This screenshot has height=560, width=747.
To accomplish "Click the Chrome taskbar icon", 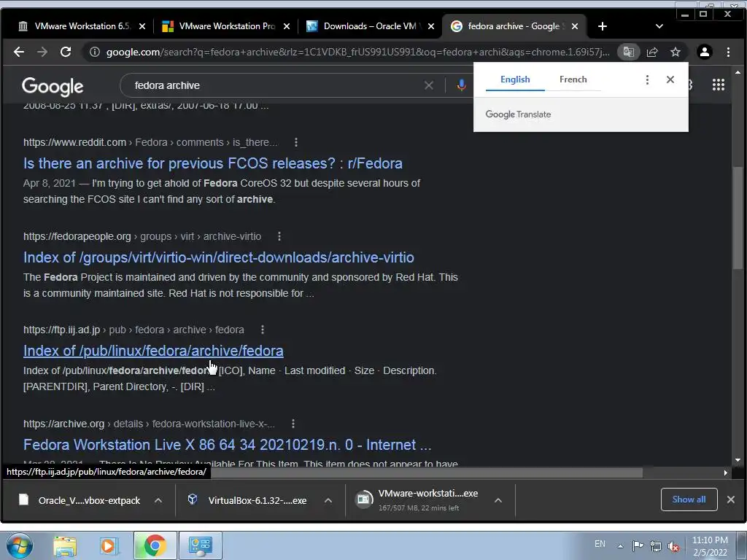I will click(155, 545).
